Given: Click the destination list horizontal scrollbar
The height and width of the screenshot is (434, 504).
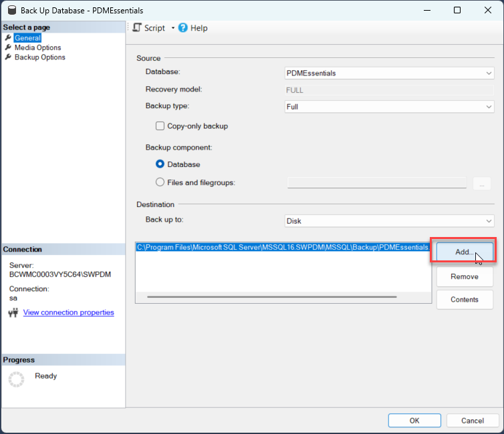Looking at the screenshot, I should pos(272,297).
